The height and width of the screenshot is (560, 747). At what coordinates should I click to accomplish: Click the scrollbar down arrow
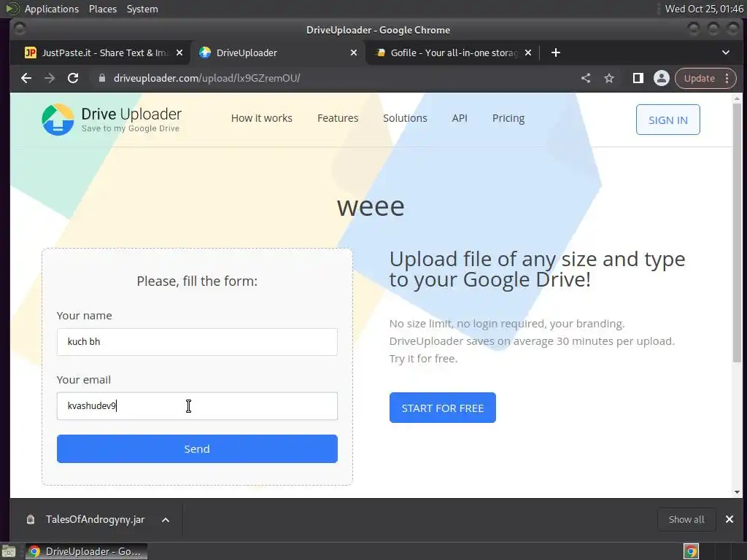pos(737,492)
